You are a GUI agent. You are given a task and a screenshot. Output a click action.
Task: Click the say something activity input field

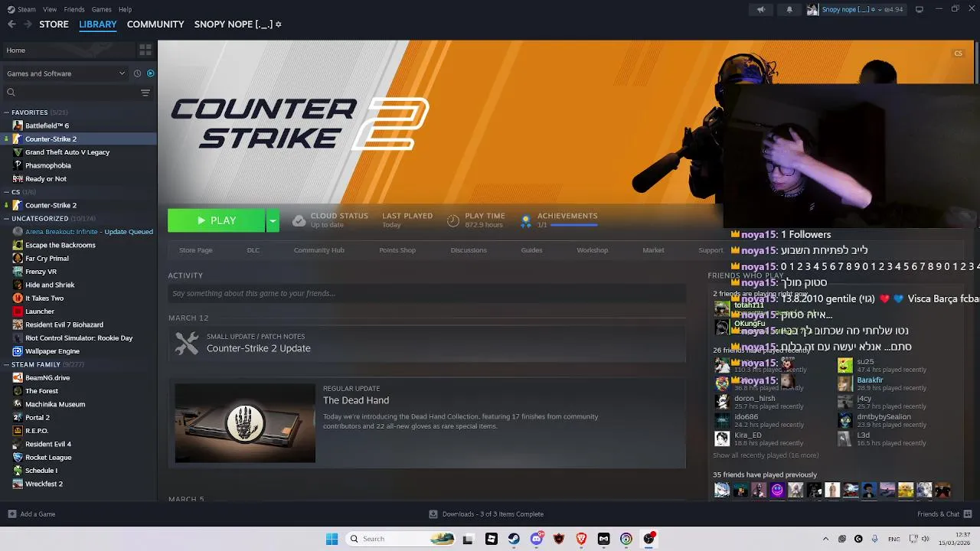427,293
